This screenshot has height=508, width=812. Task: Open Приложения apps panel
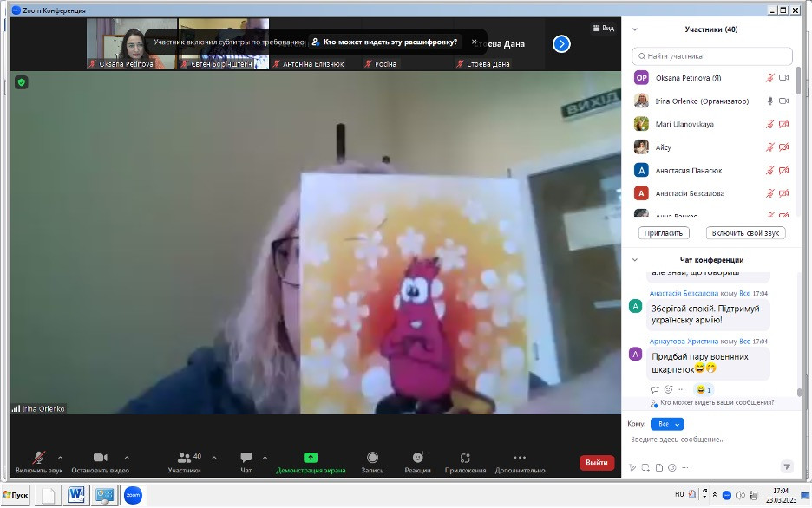tap(465, 462)
